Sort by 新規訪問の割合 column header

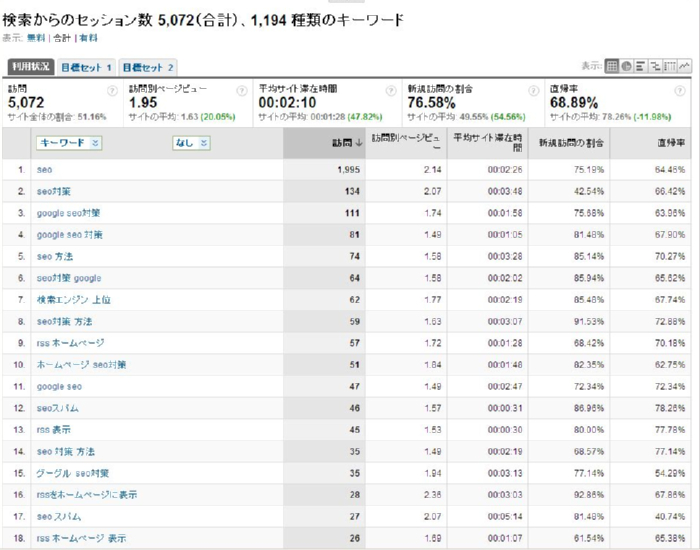569,143
